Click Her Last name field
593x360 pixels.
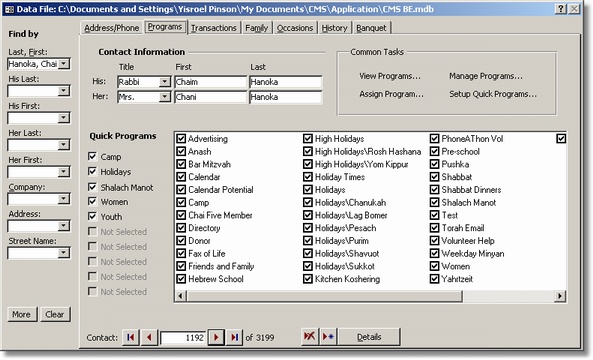[x=286, y=97]
